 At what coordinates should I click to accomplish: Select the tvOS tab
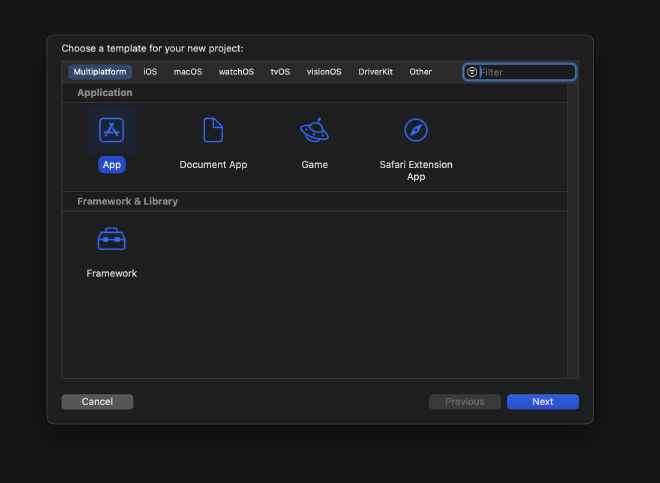point(280,72)
